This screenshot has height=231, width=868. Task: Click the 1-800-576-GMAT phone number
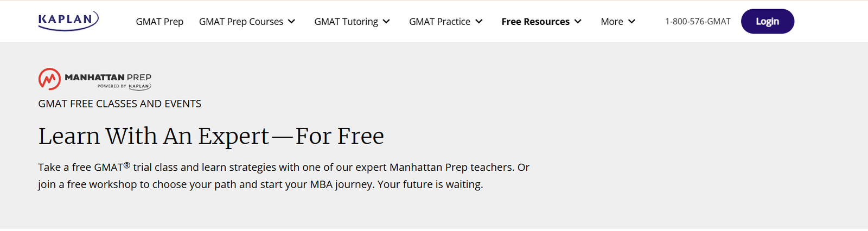coord(698,22)
